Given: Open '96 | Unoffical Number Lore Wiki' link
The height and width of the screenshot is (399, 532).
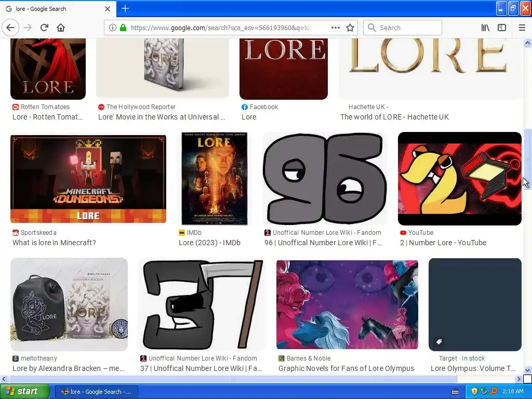Looking at the screenshot, I should [323, 243].
